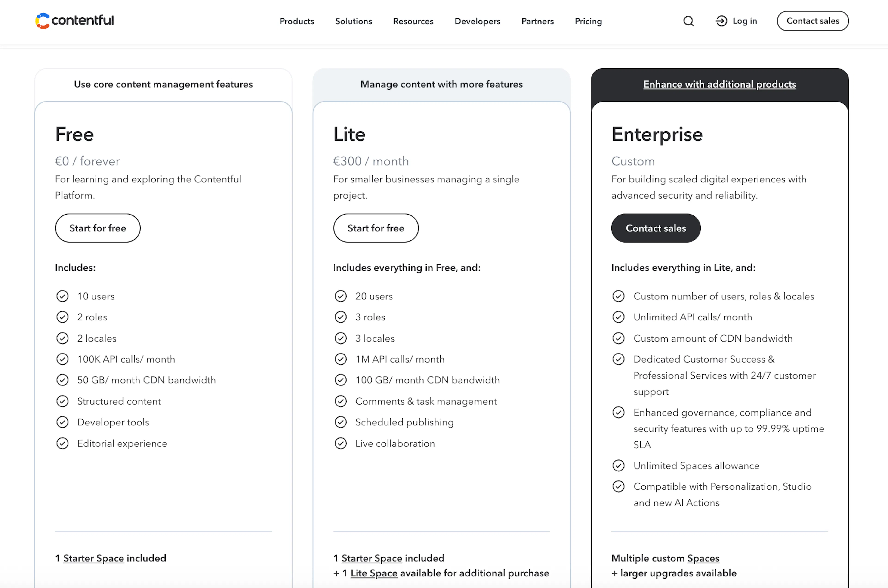Click the Contentful logo
The width and height of the screenshot is (888, 588).
coord(75,21)
